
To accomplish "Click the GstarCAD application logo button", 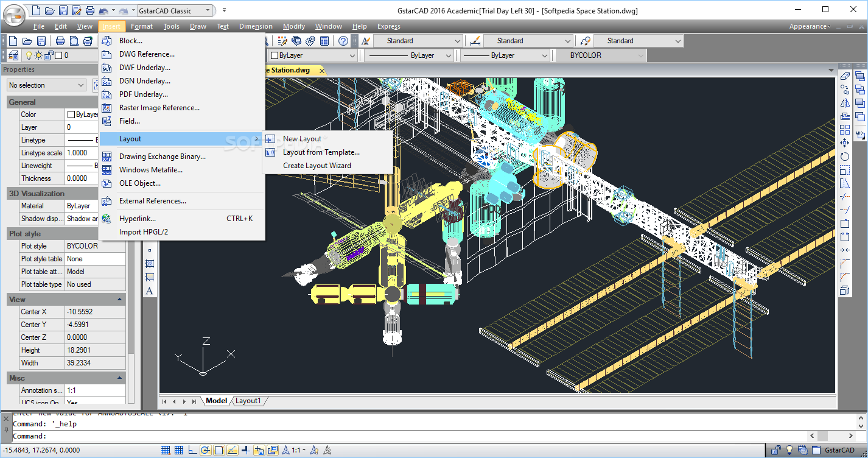I will pos(13,15).
